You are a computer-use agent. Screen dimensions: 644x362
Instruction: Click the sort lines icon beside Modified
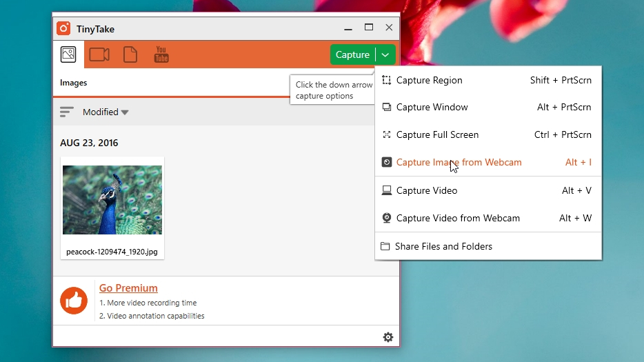coord(66,112)
